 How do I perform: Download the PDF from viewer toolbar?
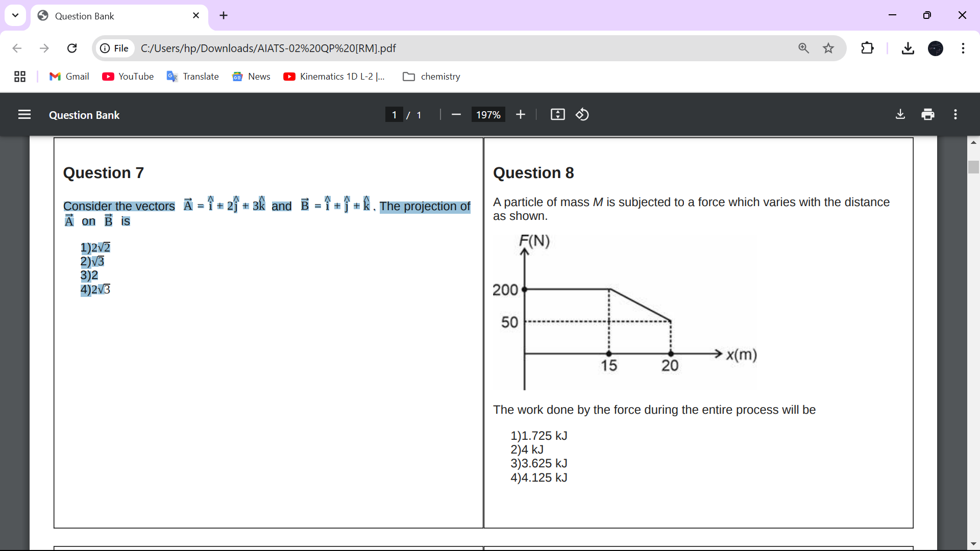pyautogui.click(x=900, y=115)
